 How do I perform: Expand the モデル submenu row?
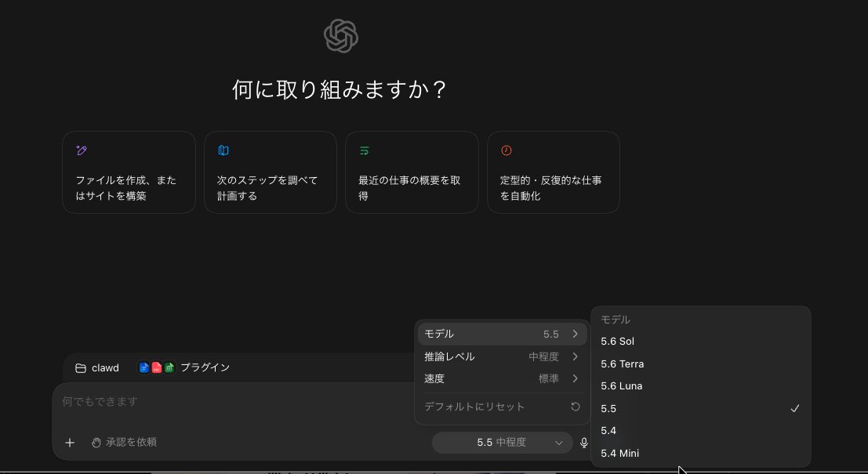(x=502, y=334)
